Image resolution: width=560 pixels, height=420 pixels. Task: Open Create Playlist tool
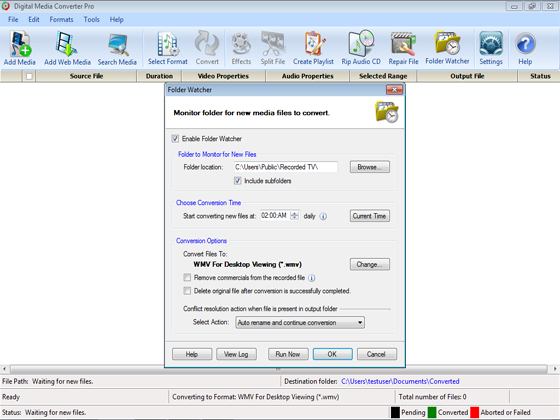(x=313, y=49)
